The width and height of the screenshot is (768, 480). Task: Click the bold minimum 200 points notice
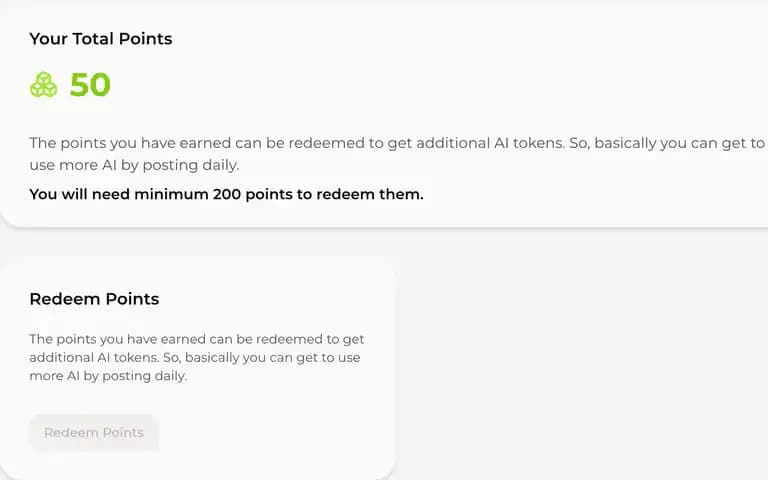click(x=226, y=194)
